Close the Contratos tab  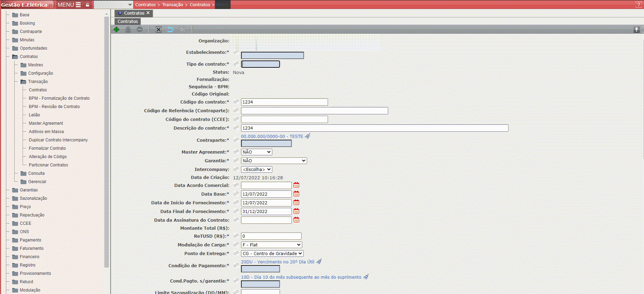(x=148, y=13)
